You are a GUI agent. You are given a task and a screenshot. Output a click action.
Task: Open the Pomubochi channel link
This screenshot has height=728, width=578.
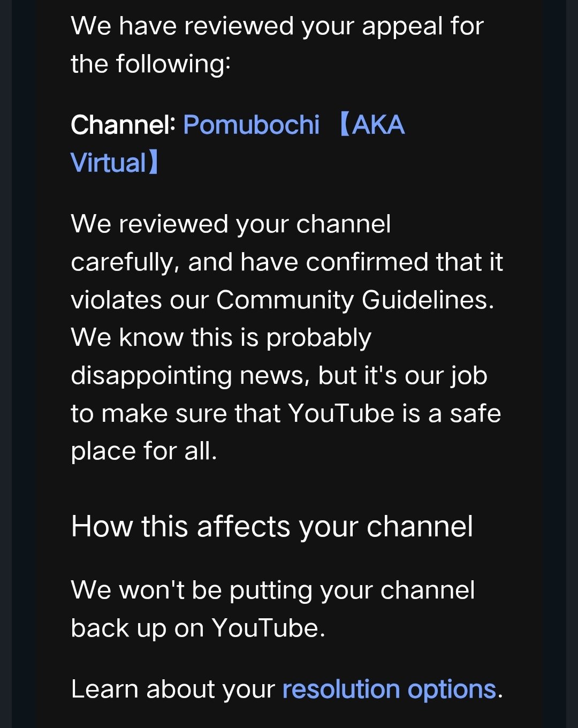click(x=252, y=125)
